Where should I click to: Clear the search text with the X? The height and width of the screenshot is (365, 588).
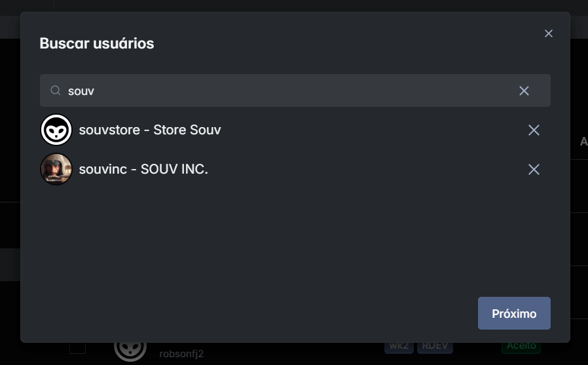pyautogui.click(x=524, y=90)
